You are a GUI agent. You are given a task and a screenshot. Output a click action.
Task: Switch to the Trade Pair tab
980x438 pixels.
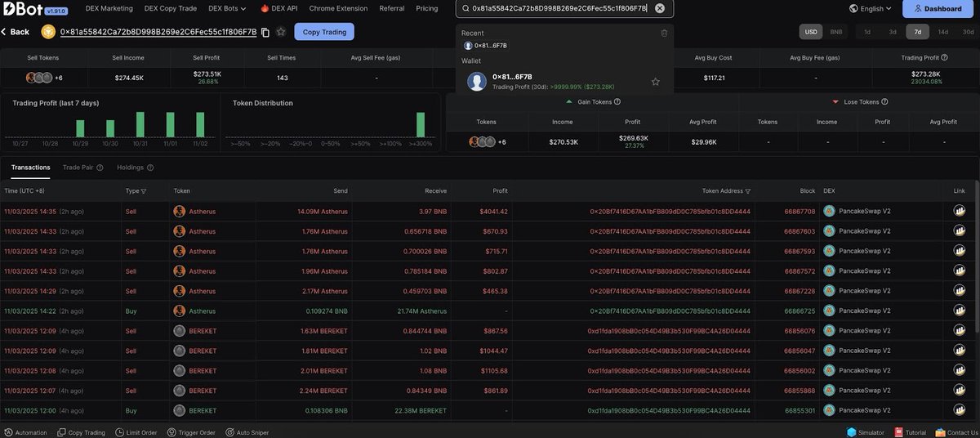pos(78,168)
